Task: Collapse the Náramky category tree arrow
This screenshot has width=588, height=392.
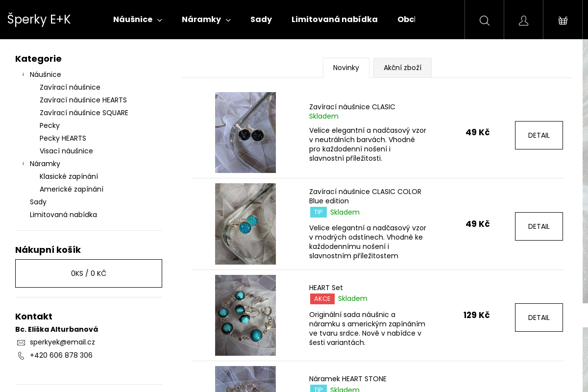Action: [x=23, y=164]
